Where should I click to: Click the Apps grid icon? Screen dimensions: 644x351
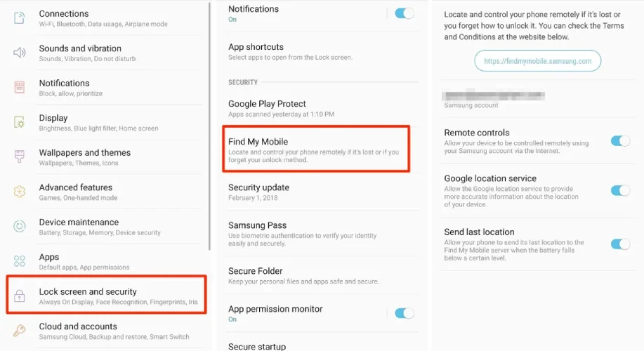pyautogui.click(x=19, y=261)
